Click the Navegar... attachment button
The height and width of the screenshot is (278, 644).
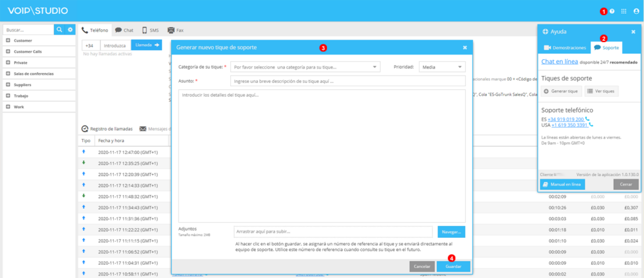tap(452, 231)
